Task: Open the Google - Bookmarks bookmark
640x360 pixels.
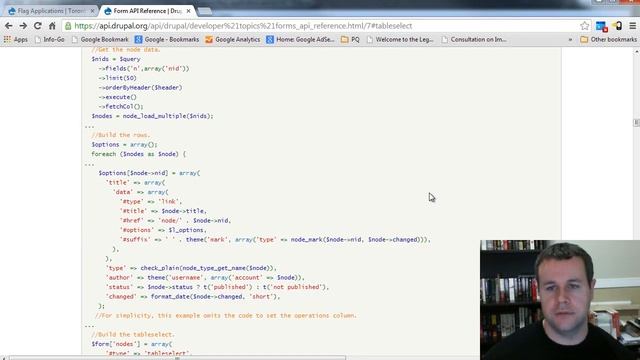Action: click(167, 40)
